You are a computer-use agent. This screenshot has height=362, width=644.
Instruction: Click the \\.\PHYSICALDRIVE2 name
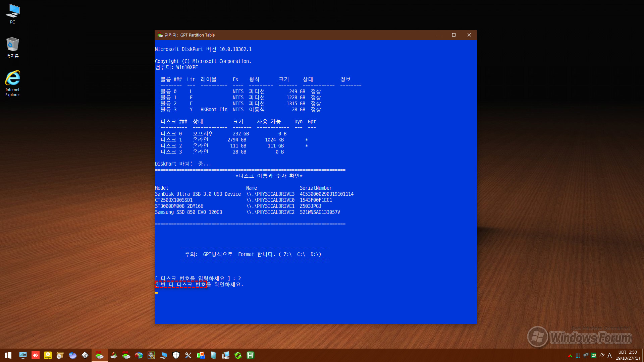tap(270, 212)
